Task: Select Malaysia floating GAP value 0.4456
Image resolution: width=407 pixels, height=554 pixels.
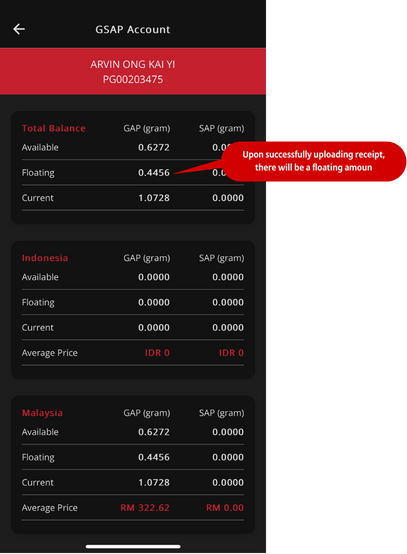Action: [154, 457]
